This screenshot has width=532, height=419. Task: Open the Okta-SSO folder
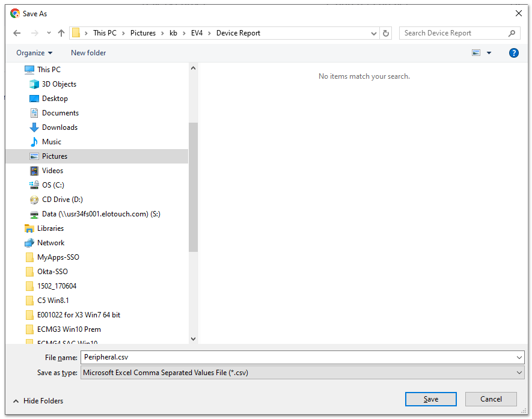[x=52, y=272]
